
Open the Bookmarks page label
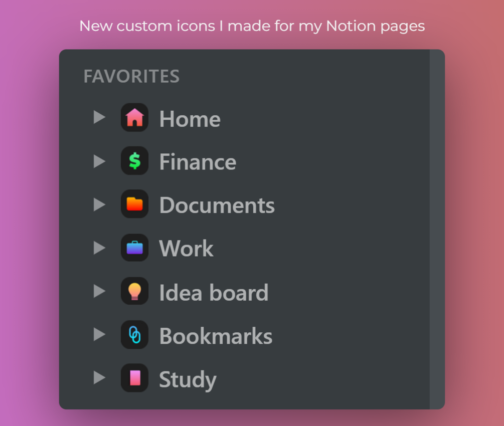point(216,336)
